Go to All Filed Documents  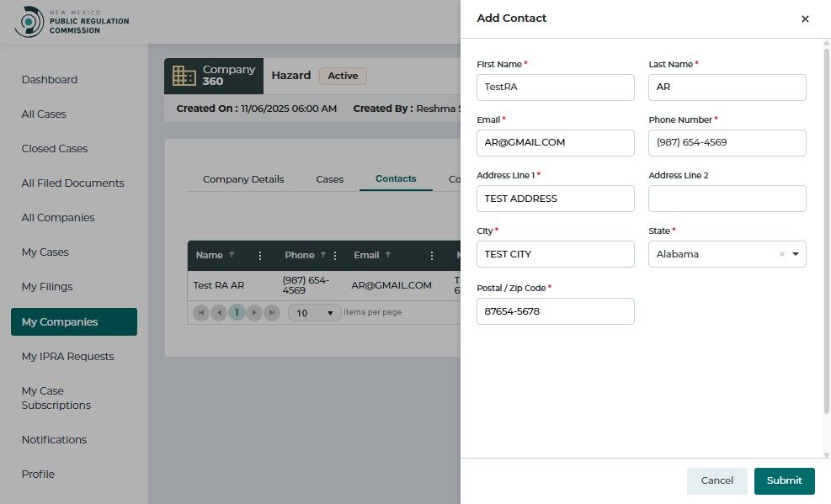pyautogui.click(x=72, y=183)
